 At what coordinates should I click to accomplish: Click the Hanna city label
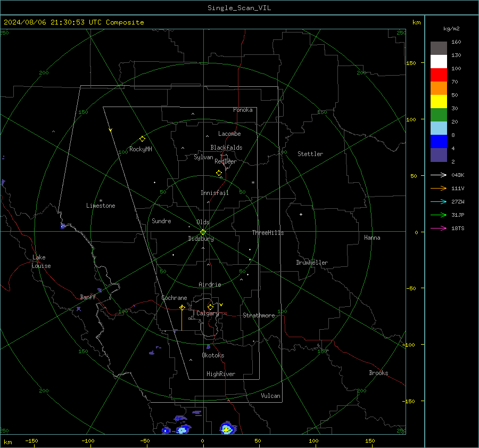(372, 238)
